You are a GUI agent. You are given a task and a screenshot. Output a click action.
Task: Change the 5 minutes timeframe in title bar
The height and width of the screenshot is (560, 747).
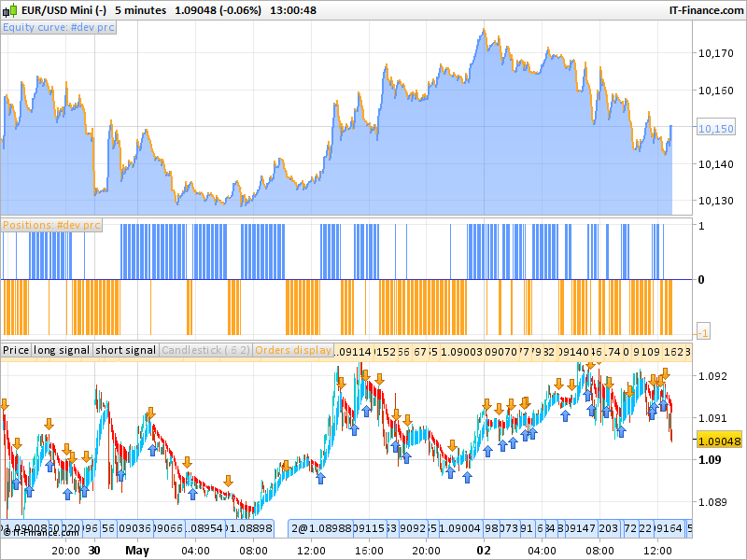[x=141, y=10]
